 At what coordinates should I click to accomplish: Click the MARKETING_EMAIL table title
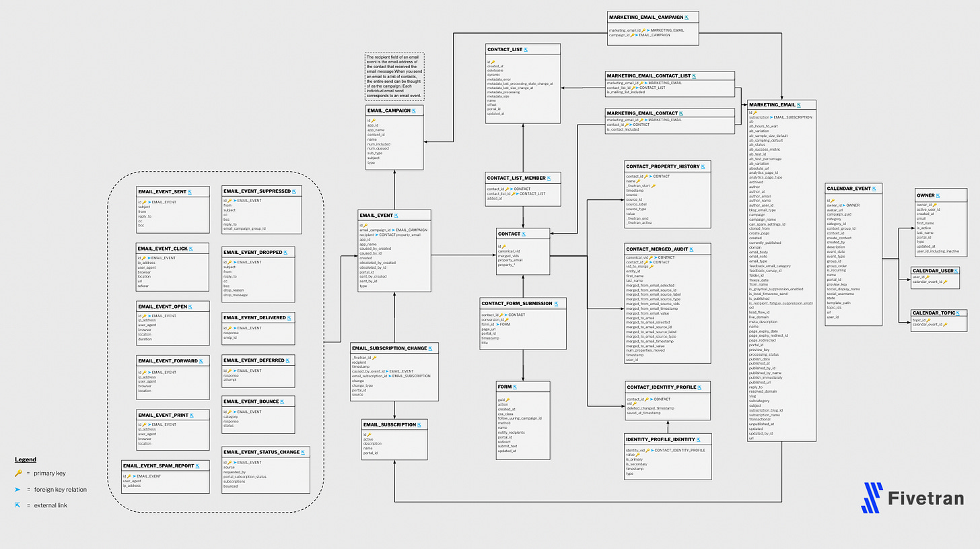[x=772, y=105]
